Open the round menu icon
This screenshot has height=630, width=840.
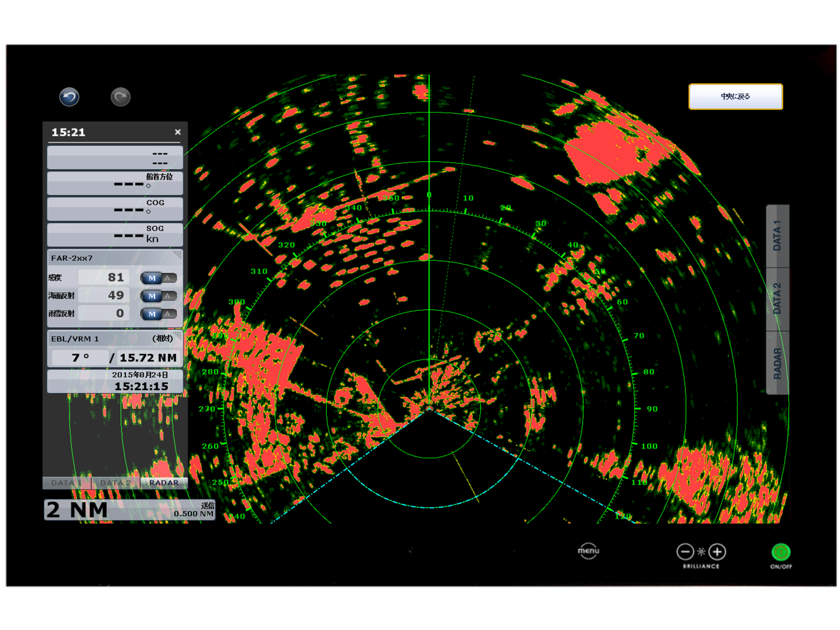click(588, 551)
